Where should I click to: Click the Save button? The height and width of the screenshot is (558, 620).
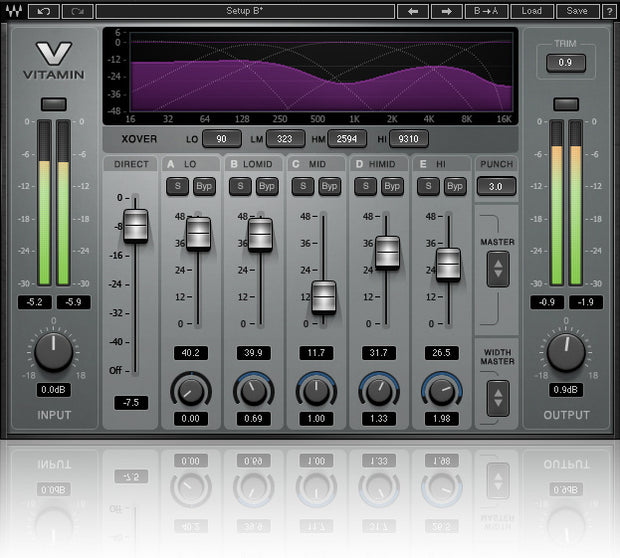coord(577,11)
